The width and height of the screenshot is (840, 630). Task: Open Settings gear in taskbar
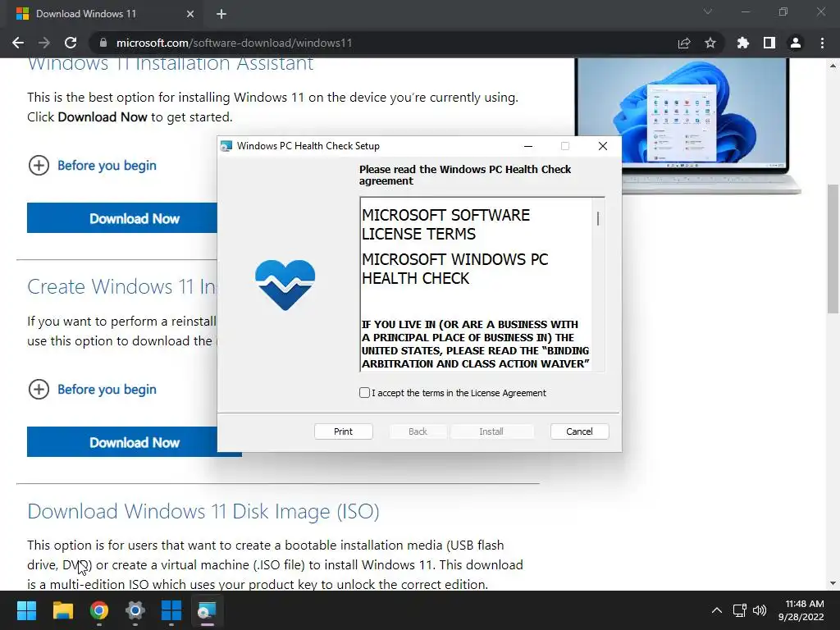[135, 610]
